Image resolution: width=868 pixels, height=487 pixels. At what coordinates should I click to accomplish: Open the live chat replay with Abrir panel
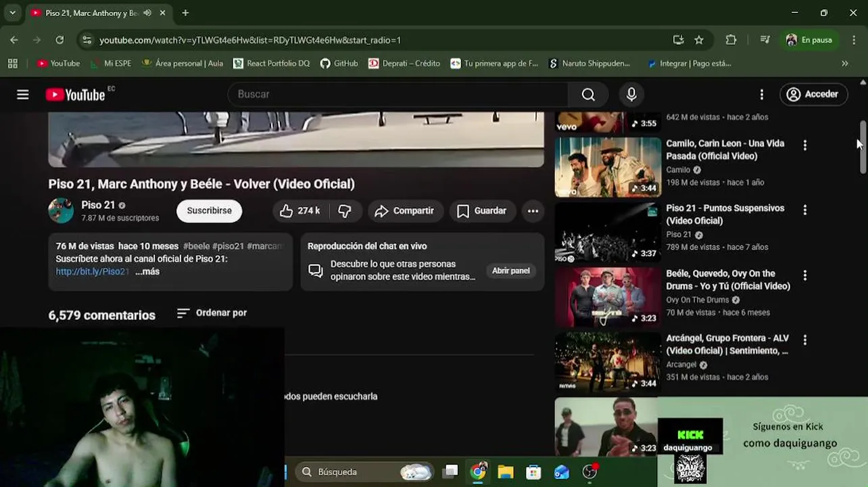[510, 271]
